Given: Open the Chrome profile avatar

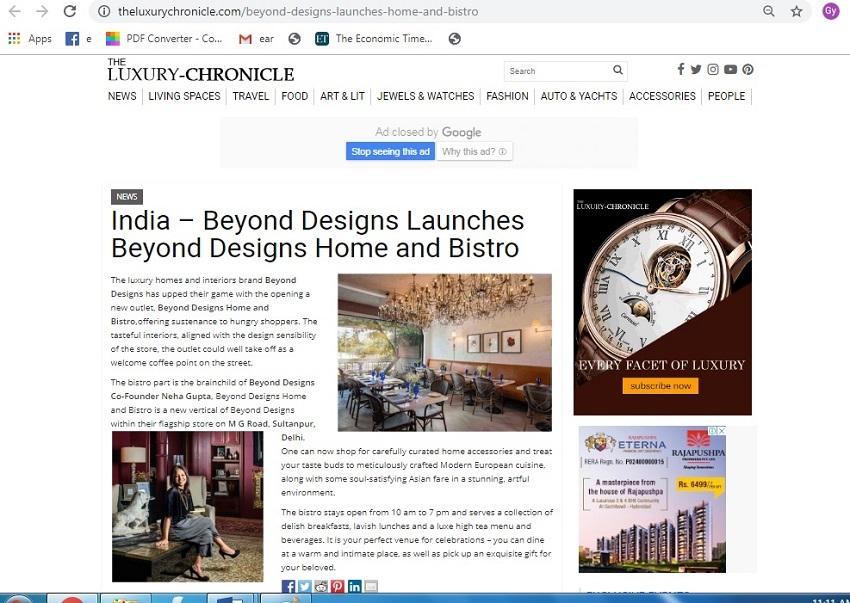Looking at the screenshot, I should click(830, 11).
